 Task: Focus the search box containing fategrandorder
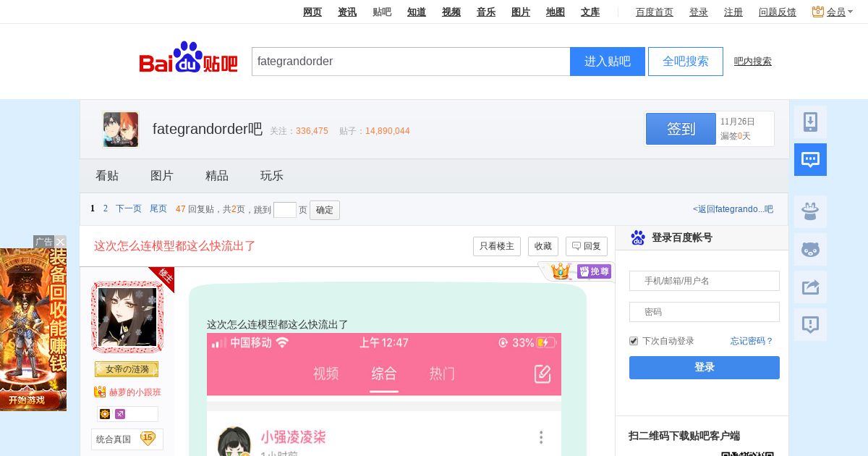tap(411, 62)
